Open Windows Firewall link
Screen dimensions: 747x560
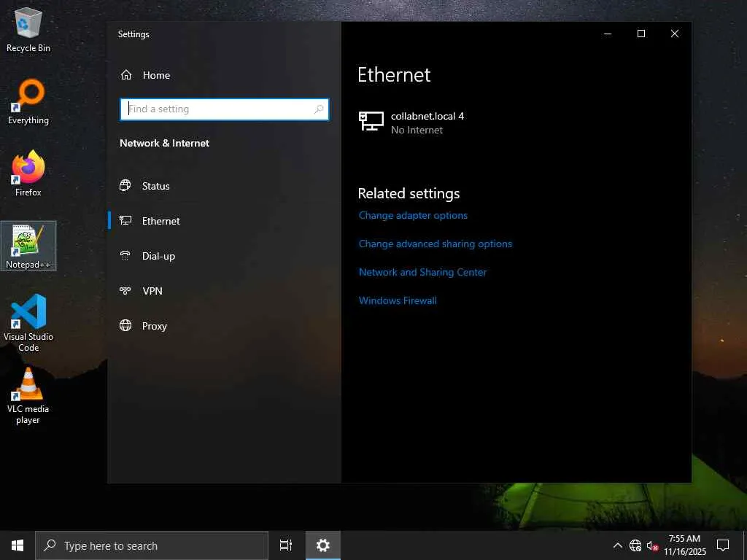(398, 300)
